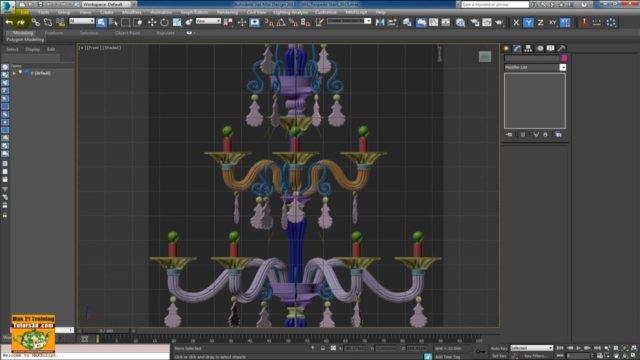Click the Play Animation button
Screen dimensions: 640x360
pyautogui.click(x=578, y=348)
